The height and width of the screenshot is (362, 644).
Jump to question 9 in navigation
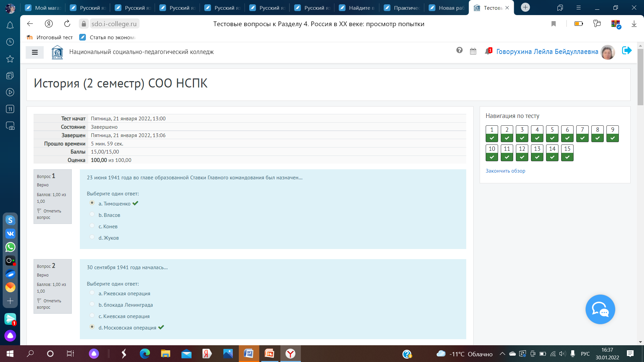tap(612, 134)
